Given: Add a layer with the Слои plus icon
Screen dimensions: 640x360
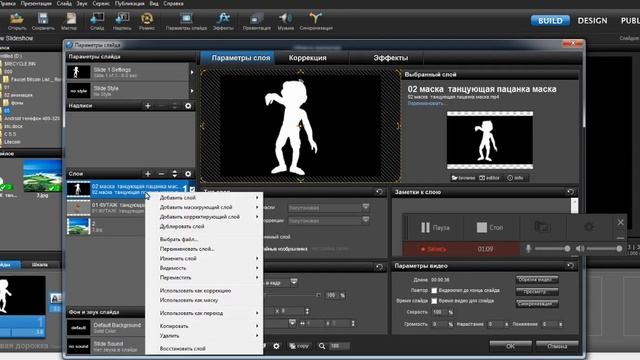Looking at the screenshot, I should click(148, 174).
